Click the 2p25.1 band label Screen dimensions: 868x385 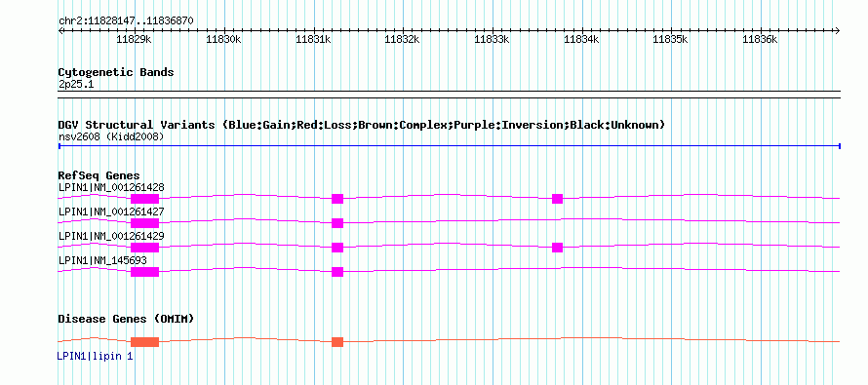coord(75,85)
